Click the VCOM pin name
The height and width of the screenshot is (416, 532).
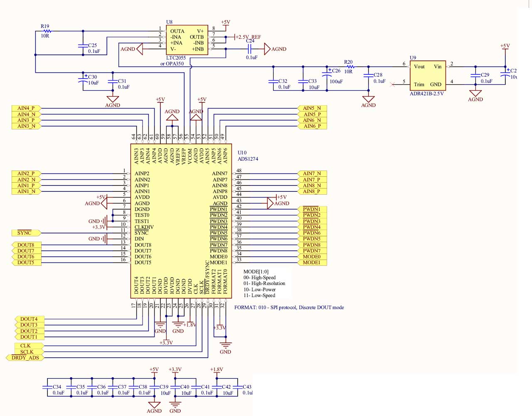[190, 156]
